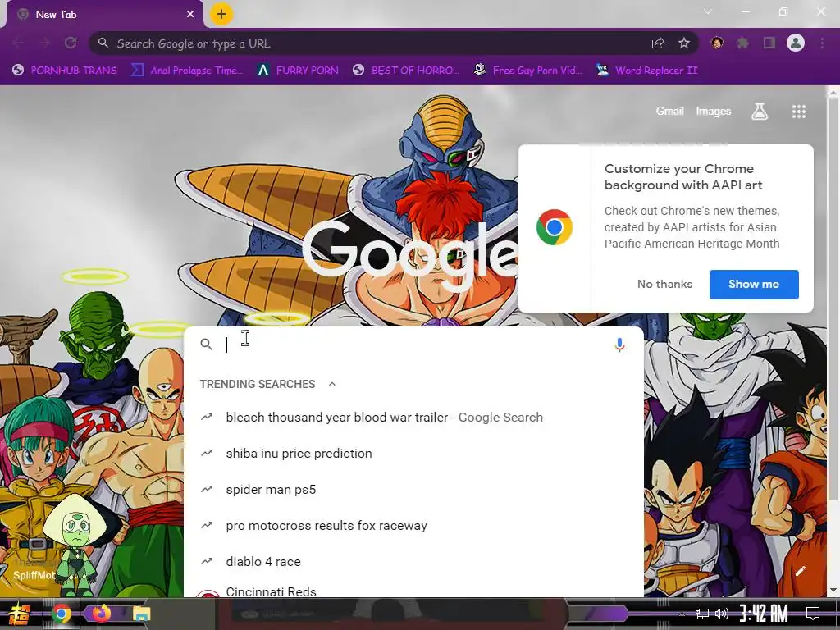Open the network tray icon
The width and height of the screenshot is (840, 630).
point(701,614)
